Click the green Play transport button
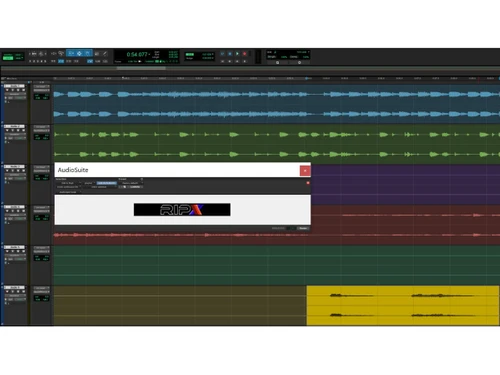The image size is (500, 375). point(237,53)
